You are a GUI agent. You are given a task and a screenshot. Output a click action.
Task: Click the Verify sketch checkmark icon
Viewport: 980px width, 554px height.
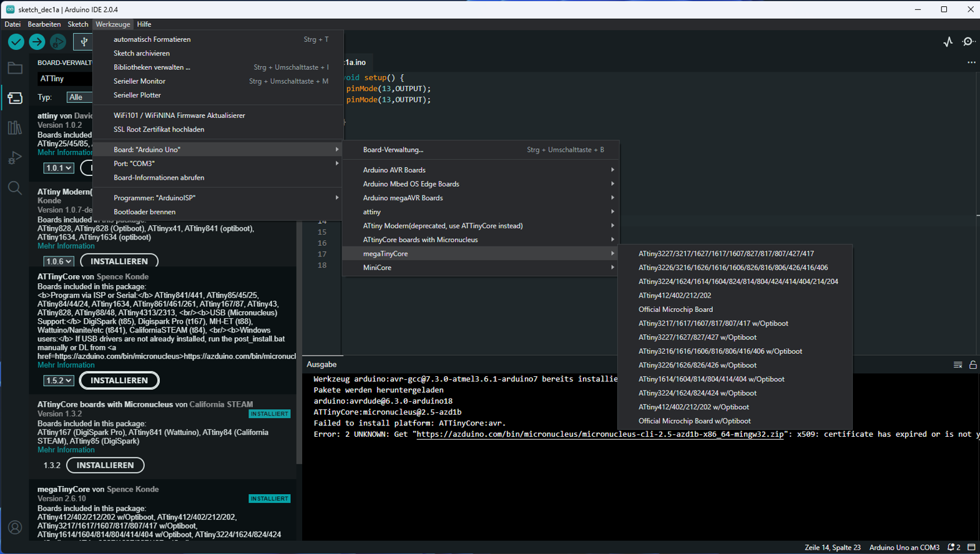[16, 42]
